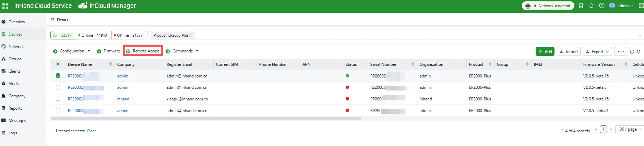Open Reports from the sidebar
644x146 pixels.
point(15,108)
